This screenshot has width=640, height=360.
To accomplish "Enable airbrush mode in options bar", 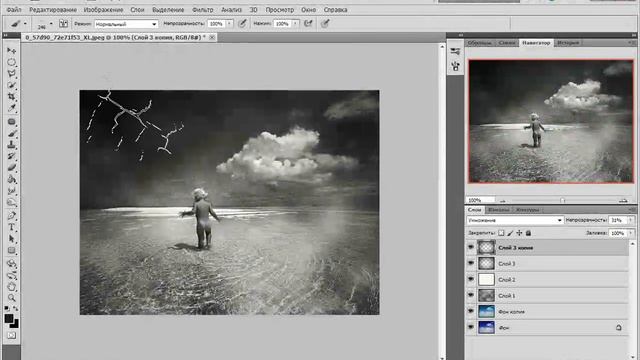I will 308,24.
